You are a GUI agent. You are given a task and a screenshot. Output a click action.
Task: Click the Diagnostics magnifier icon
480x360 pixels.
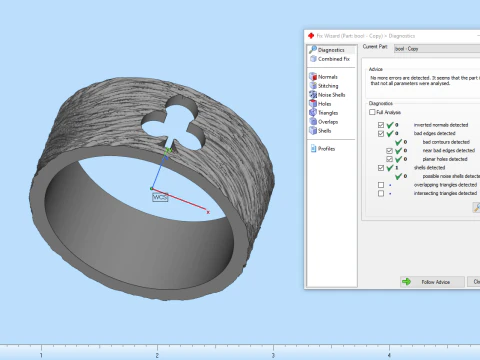click(x=313, y=50)
